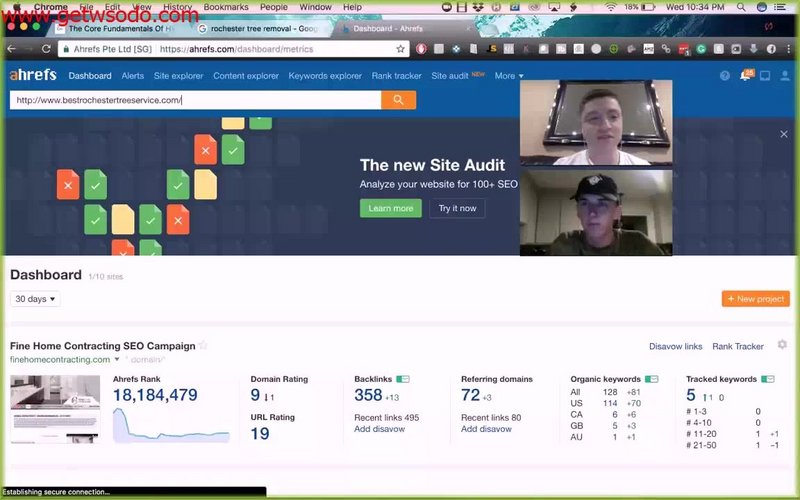
Task: Toggle Tracked keywords email alert icon
Action: [768, 379]
